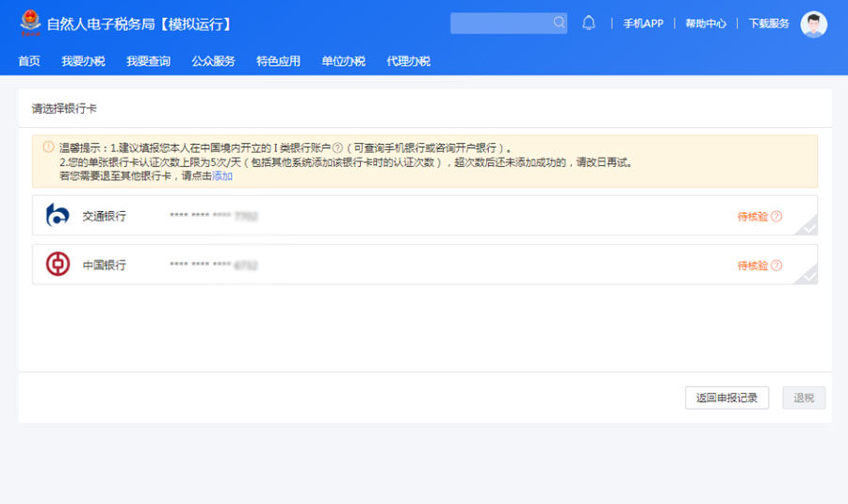Open the user avatar profile
Screen dimensions: 848x504
[x=813, y=24]
